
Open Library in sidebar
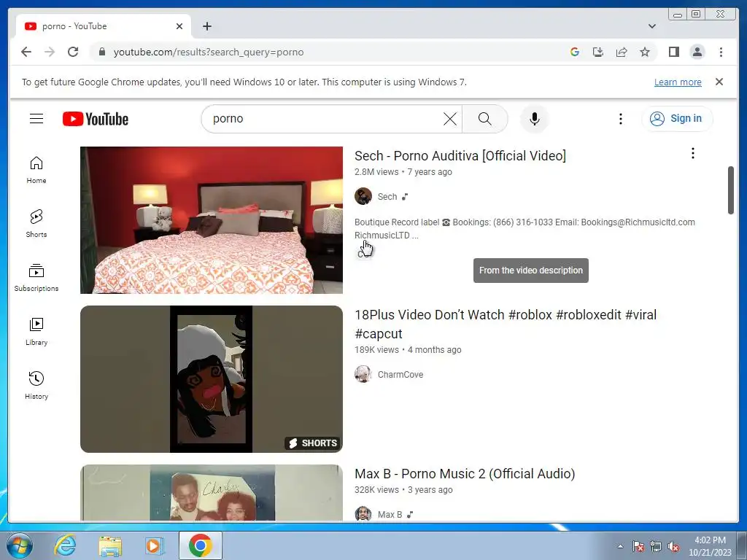pyautogui.click(x=36, y=332)
